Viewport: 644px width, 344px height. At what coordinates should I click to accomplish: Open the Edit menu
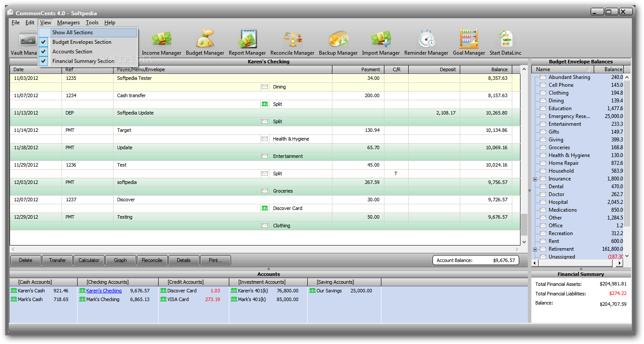(x=29, y=23)
